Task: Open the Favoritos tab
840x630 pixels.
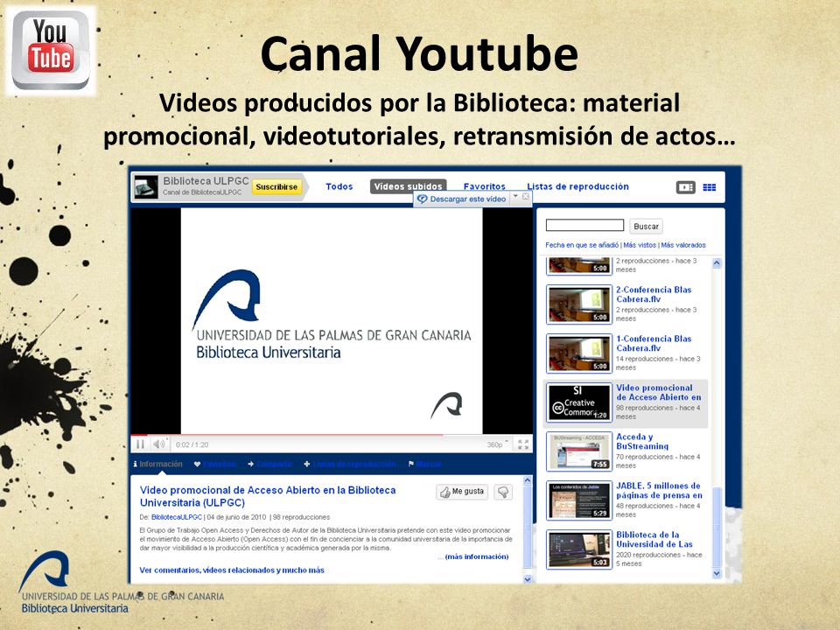Action: point(484,186)
